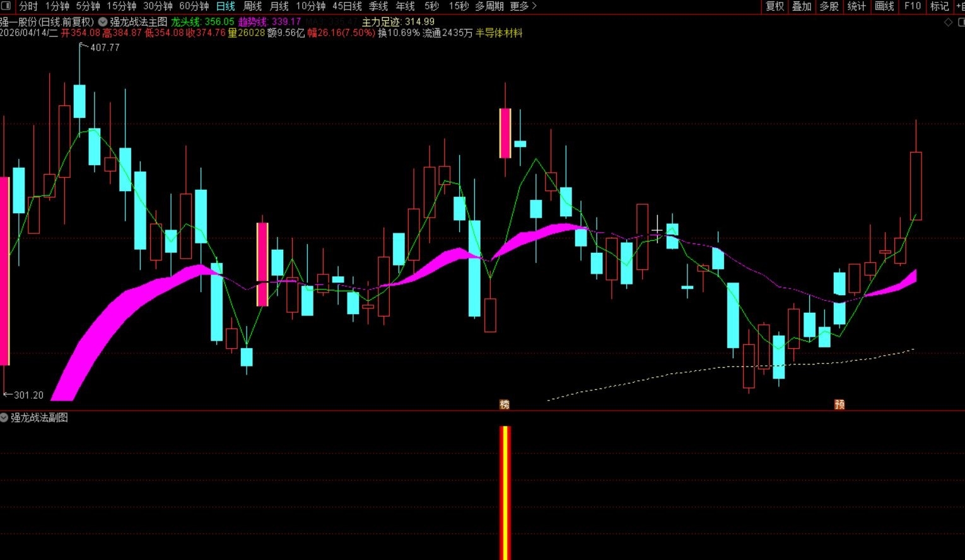Screen dimensions: 965x560
Task: Click the stock title 强一股份(日线 前复权)
Action: pyautogui.click(x=47, y=22)
